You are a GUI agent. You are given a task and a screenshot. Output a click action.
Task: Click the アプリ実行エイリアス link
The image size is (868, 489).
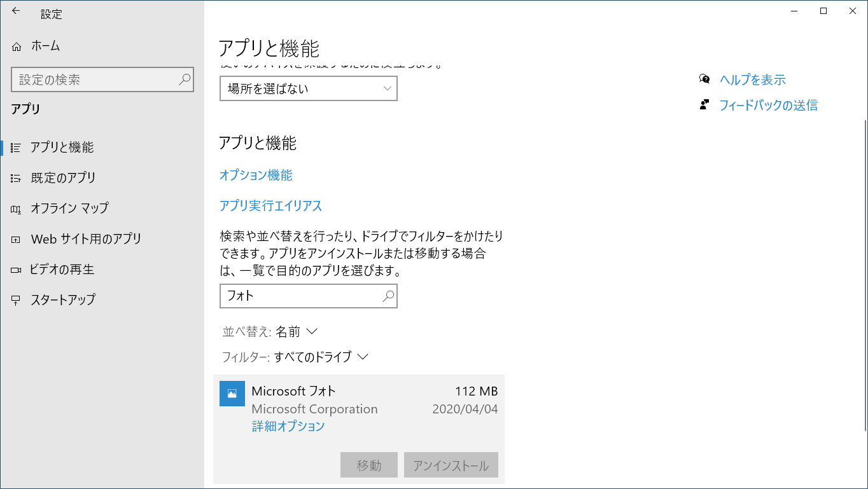pyautogui.click(x=270, y=206)
